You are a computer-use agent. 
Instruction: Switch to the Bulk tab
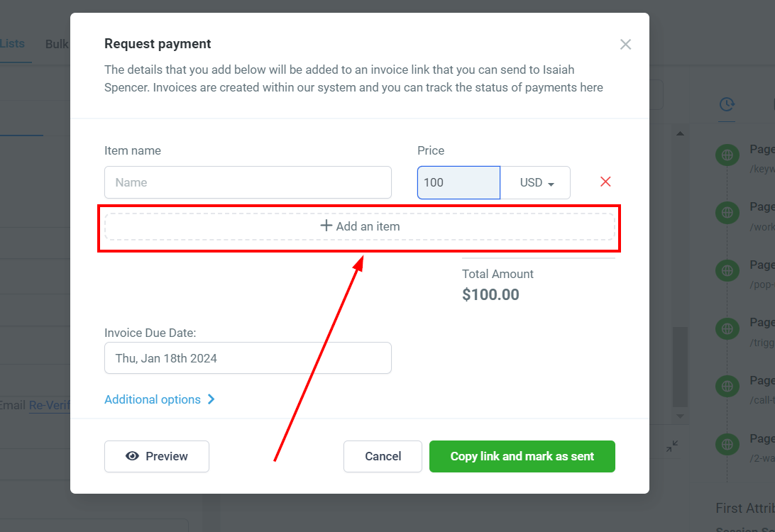tap(57, 44)
